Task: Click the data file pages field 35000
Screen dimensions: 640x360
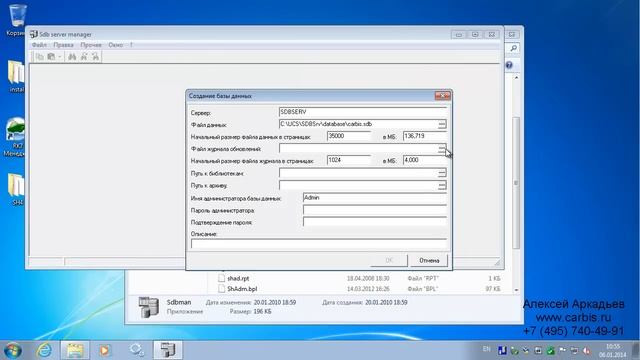Action: [349, 136]
